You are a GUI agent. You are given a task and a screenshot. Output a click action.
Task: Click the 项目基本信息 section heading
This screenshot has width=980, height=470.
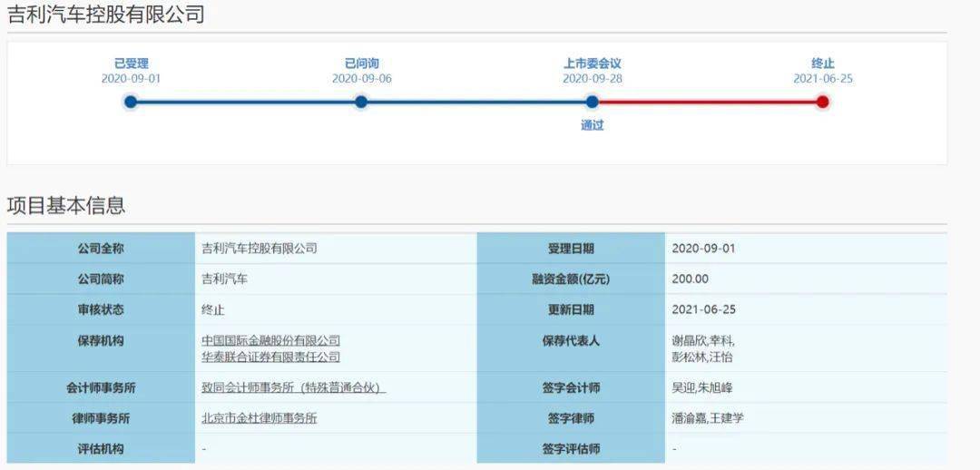pyautogui.click(x=66, y=205)
